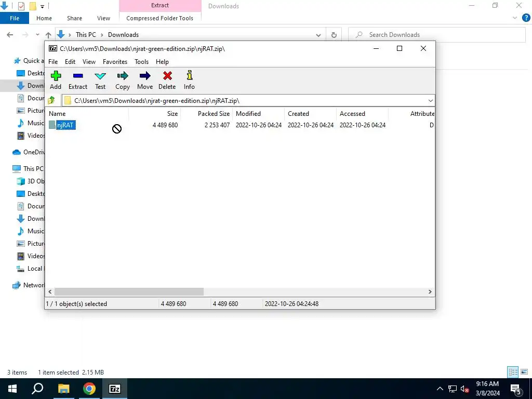This screenshot has width=532, height=399.
Task: Choose the Move toolbar icon in 7-Zip
Action: [145, 81]
